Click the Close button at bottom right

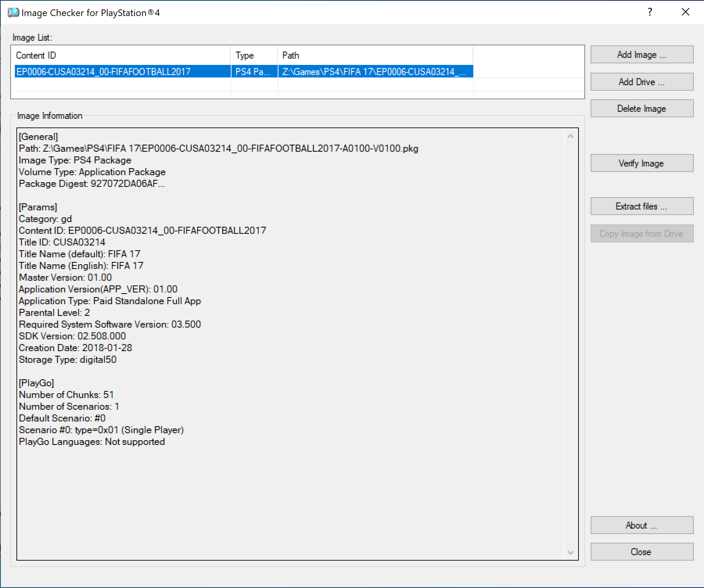tap(642, 552)
